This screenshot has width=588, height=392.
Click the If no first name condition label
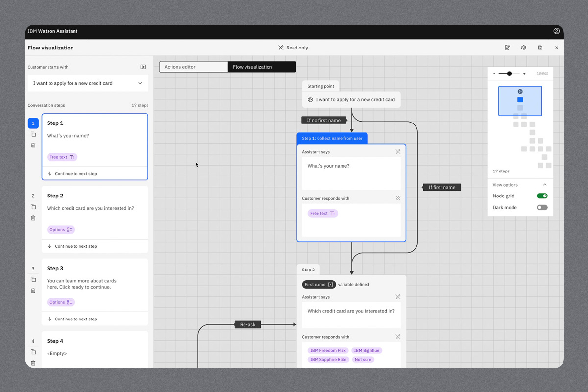[323, 120]
